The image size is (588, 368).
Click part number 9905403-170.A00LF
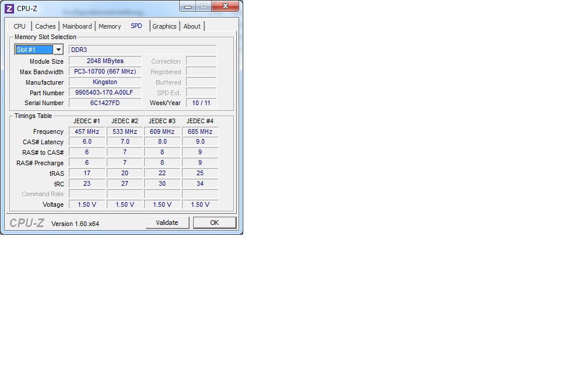105,92
